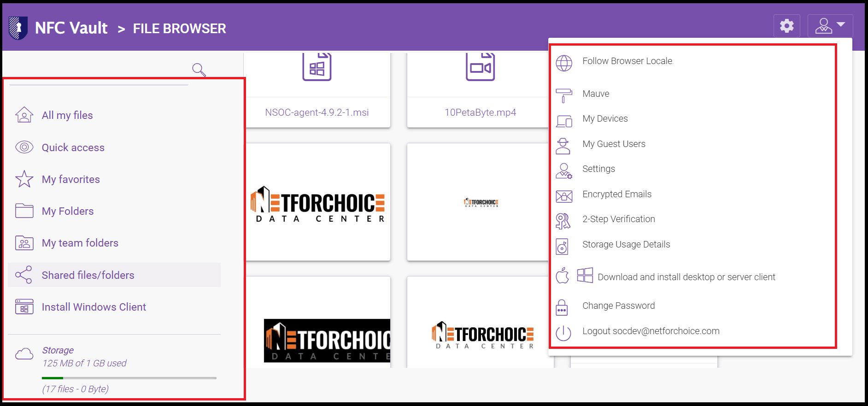
Task: Click the globe icon for browser locale
Action: (x=563, y=63)
